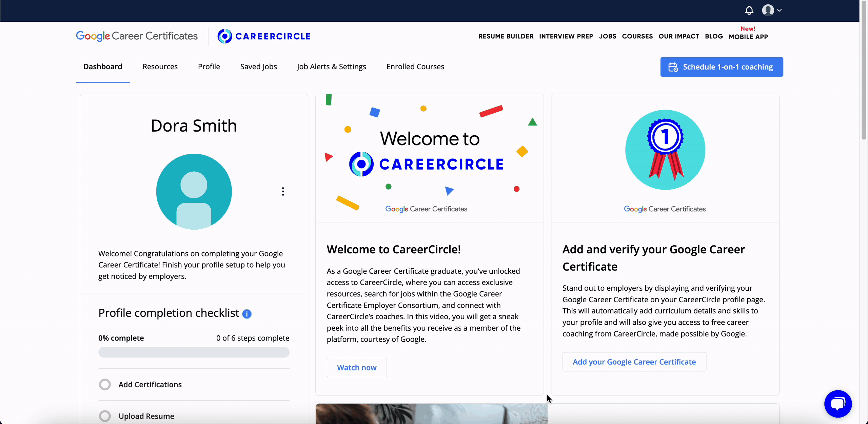Click Dora Smith's profile avatar

(x=194, y=192)
